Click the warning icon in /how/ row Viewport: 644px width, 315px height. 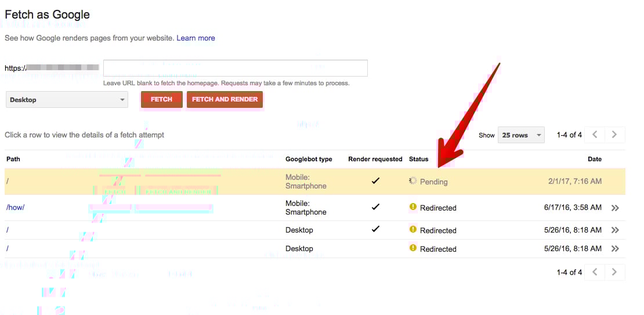coord(413,207)
